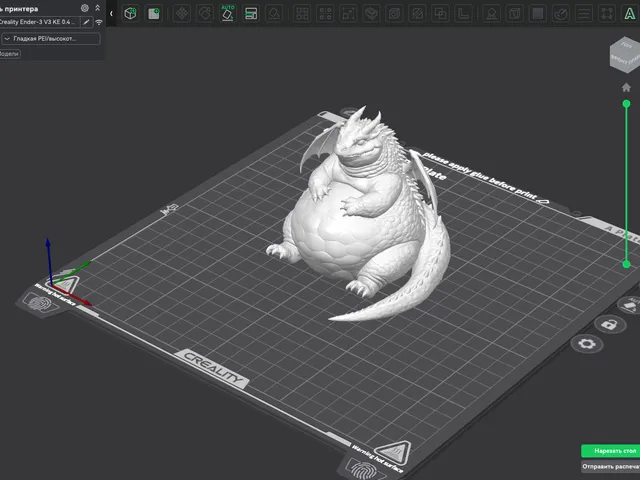Open the boolean overlapping squares tool
This screenshot has height=480, width=640.
pos(440,13)
